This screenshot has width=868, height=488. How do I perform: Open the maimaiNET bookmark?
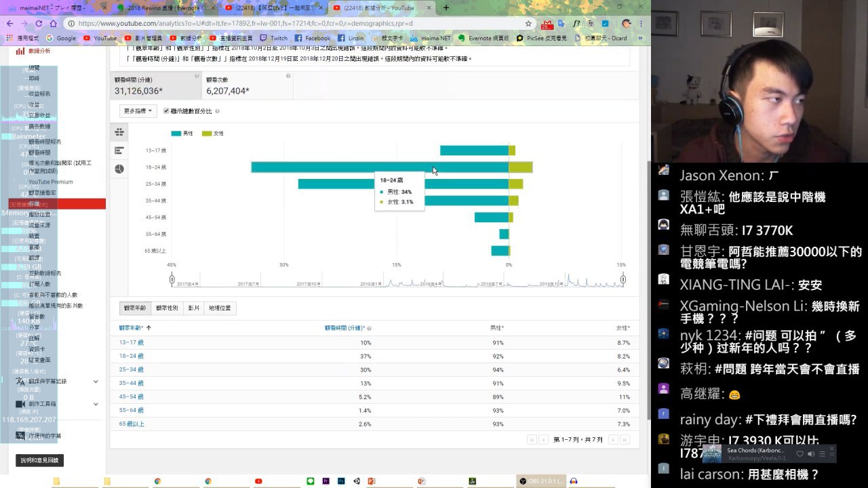coord(430,39)
